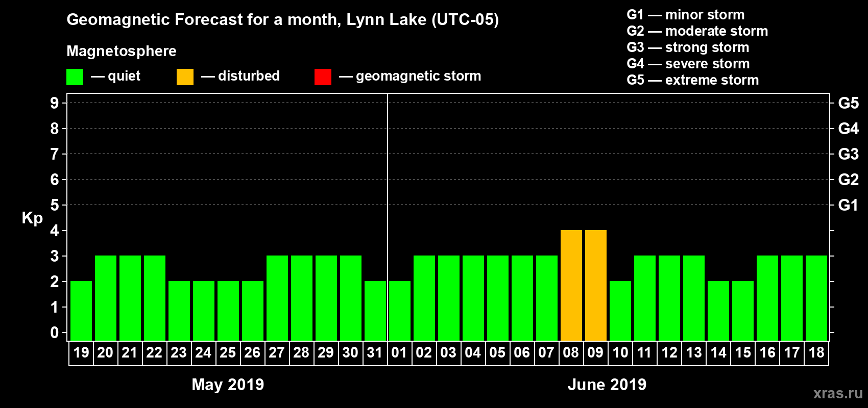Screen dimensions: 868x408
Task: Click date cell 05 on the axis
Action: tap(498, 353)
